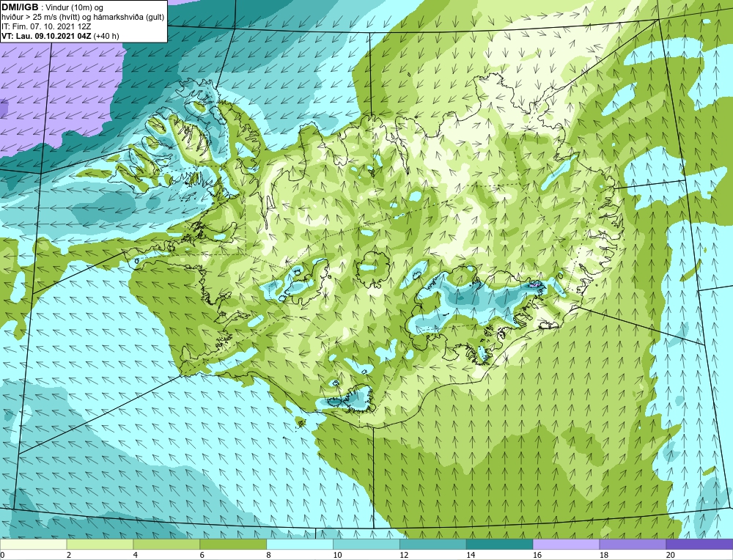Click the dark violet swatch above 20 m/s

[x=699, y=544]
